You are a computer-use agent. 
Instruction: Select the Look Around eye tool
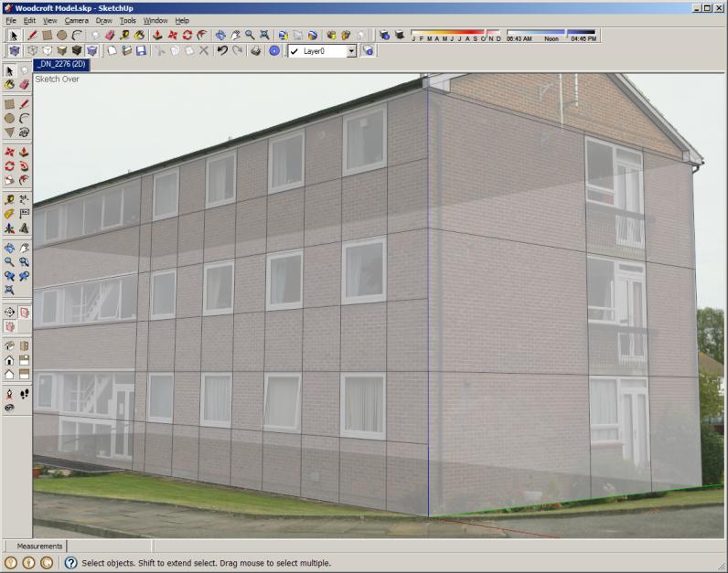(9, 409)
